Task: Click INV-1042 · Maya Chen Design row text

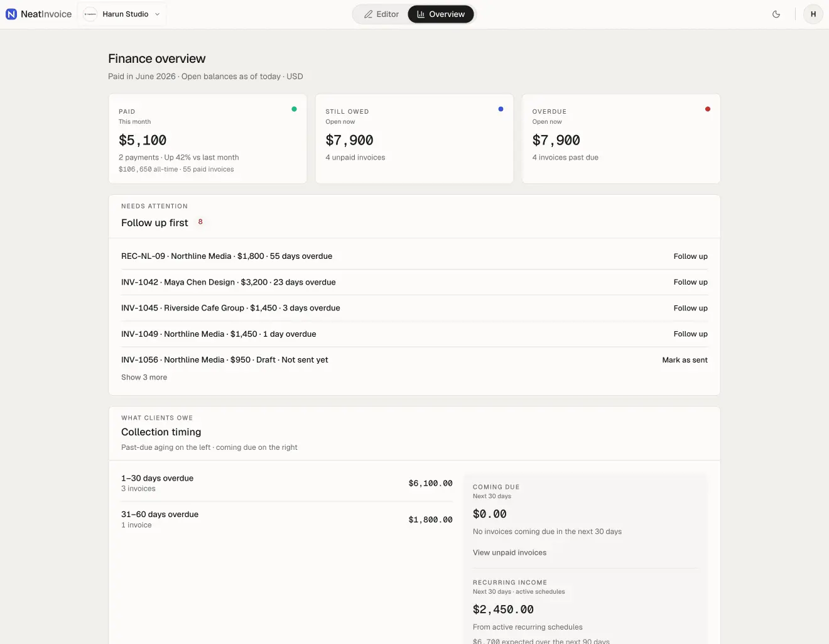Action: pyautogui.click(x=229, y=282)
